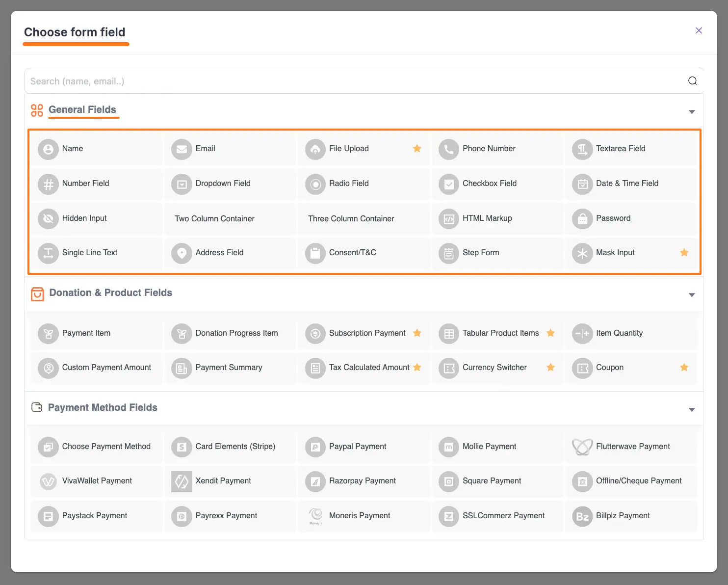Click the File Upload cloud icon

point(315,149)
